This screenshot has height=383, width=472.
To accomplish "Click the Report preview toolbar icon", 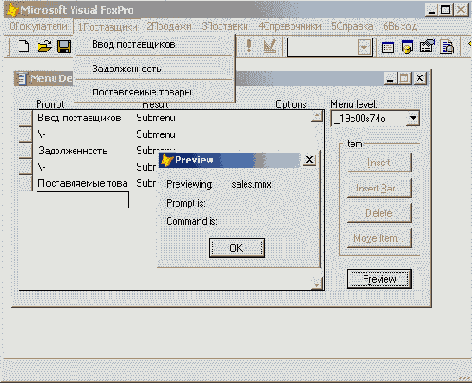I will (447, 47).
